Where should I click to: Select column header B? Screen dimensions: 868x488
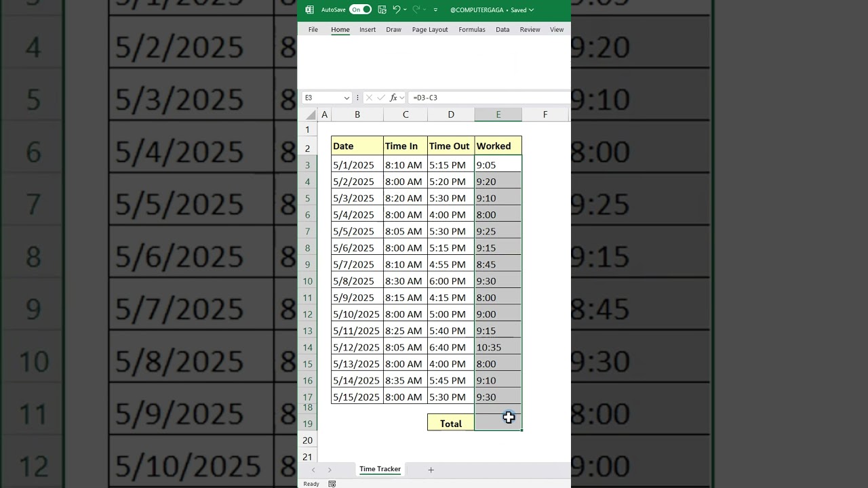(357, 115)
